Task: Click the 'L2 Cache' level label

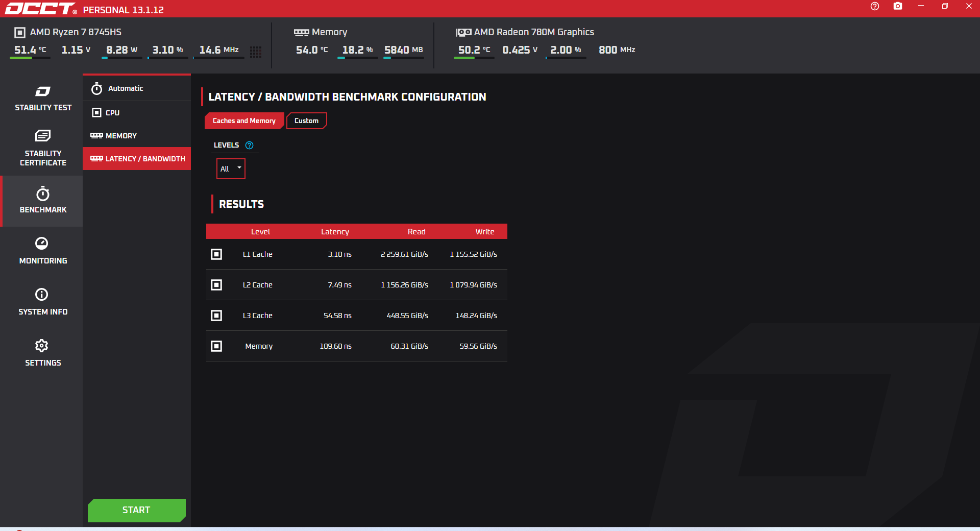Action: pyautogui.click(x=258, y=285)
